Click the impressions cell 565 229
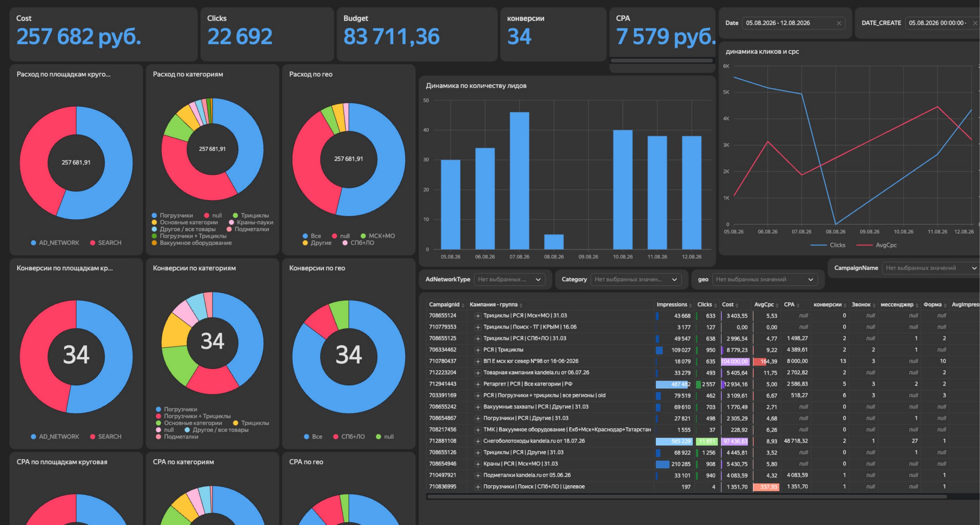 (x=673, y=442)
